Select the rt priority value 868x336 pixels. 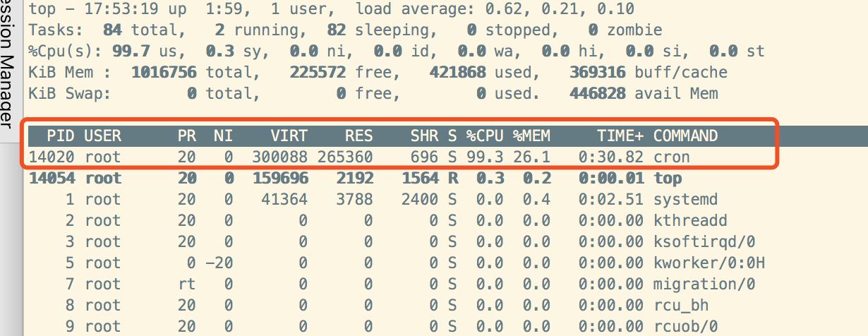pyautogui.click(x=187, y=284)
